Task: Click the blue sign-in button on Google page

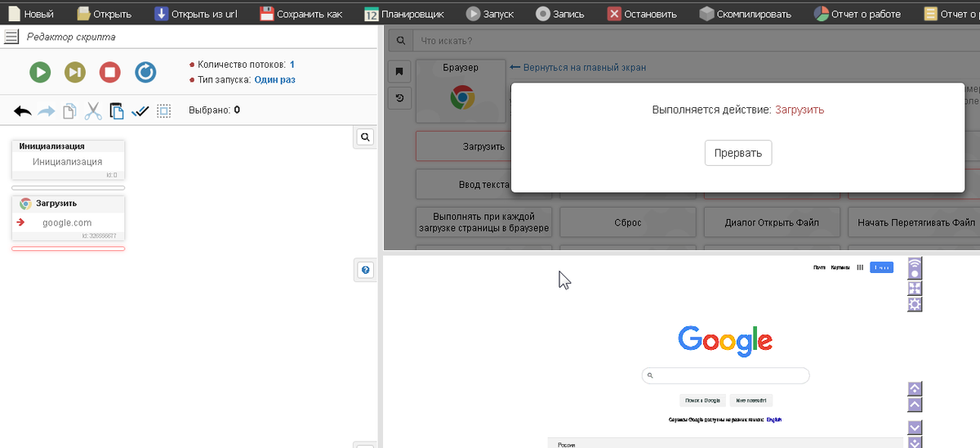Action: pos(881,267)
